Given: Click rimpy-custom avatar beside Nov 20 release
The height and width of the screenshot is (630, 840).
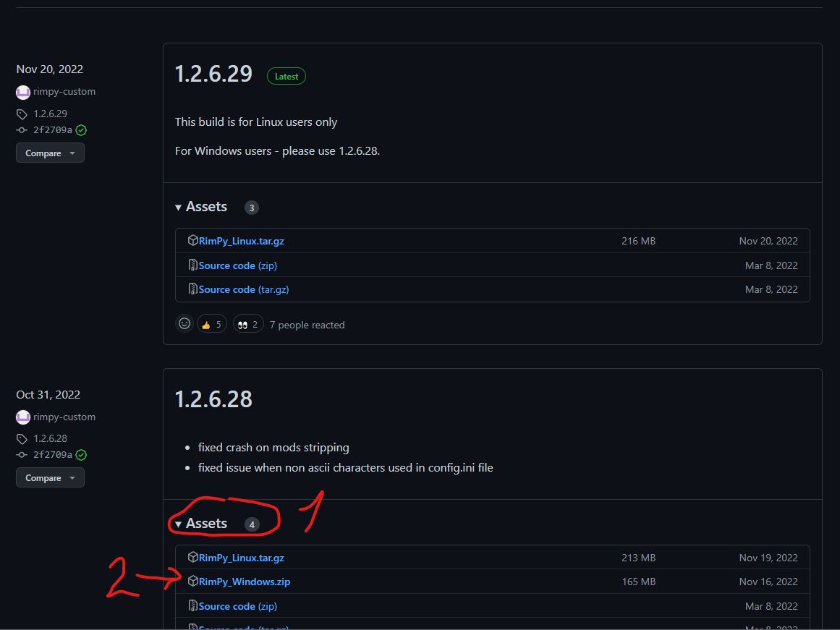Looking at the screenshot, I should coord(23,92).
